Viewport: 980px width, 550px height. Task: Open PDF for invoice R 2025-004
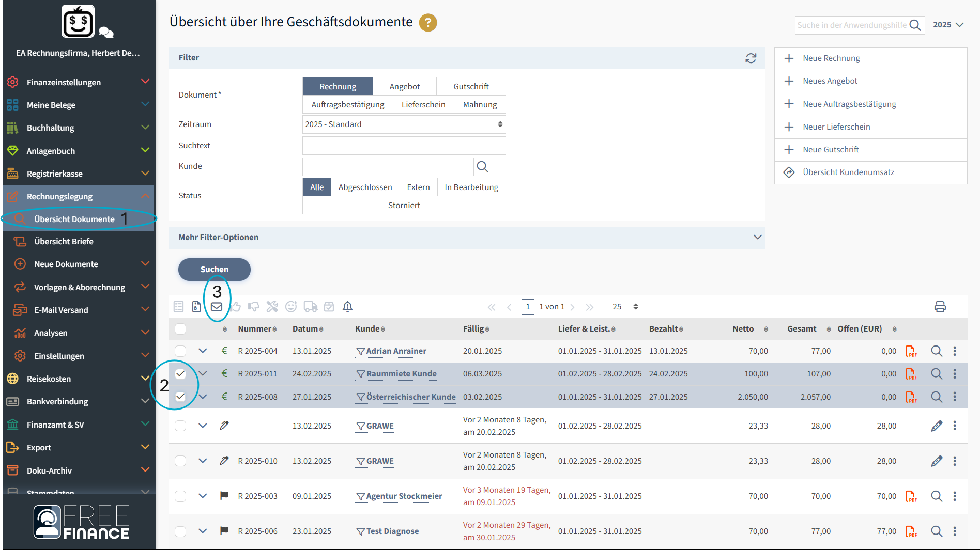pyautogui.click(x=910, y=351)
